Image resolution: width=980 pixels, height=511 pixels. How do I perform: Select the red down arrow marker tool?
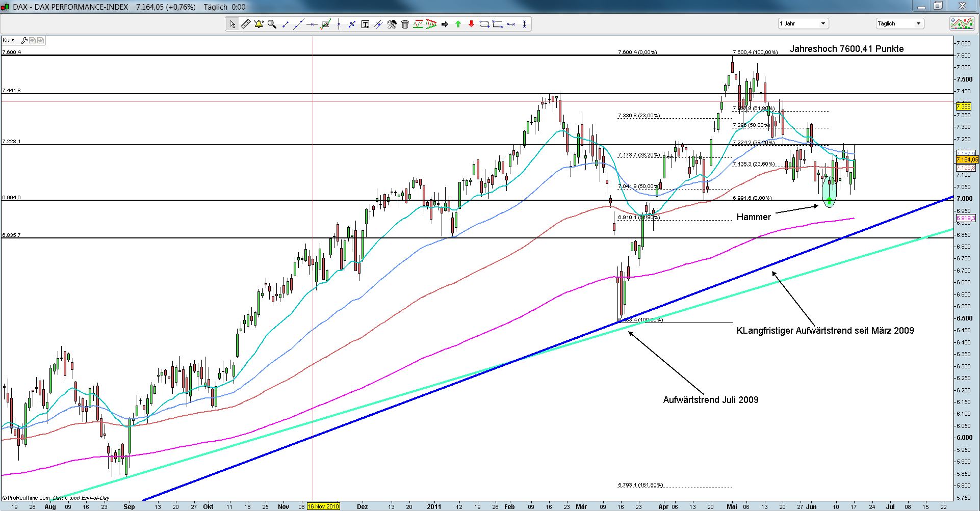tap(471, 24)
